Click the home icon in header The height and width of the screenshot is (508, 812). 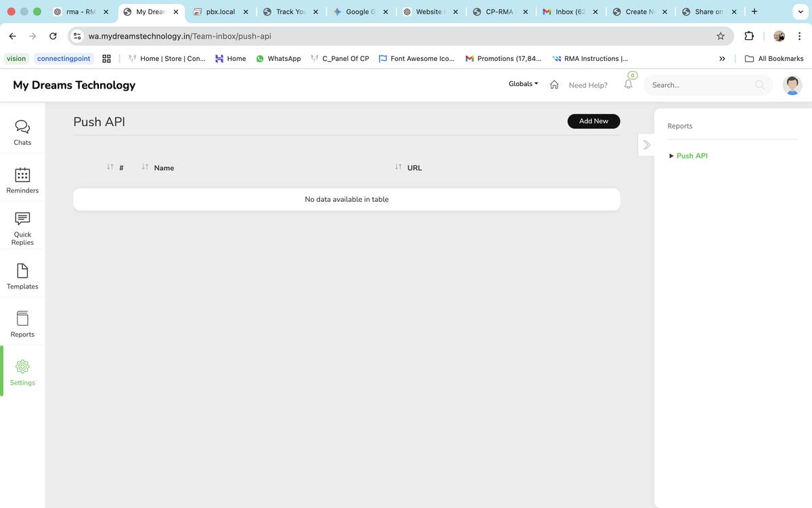click(x=554, y=85)
